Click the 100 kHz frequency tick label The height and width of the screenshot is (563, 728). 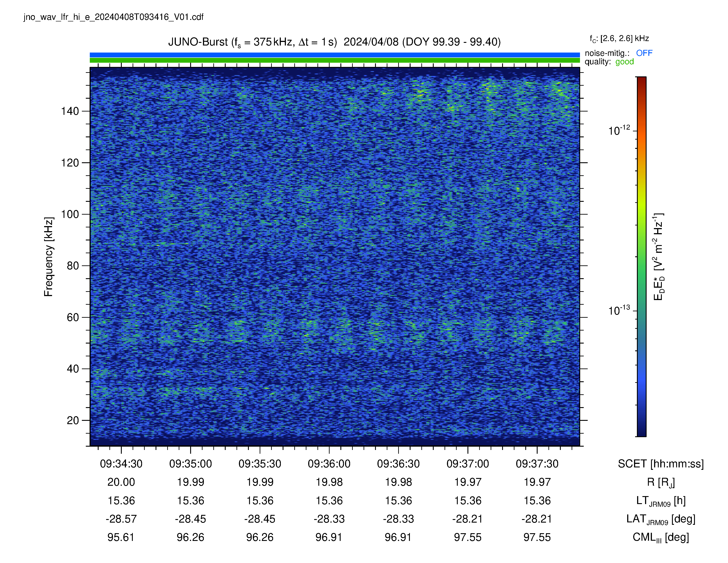point(70,214)
